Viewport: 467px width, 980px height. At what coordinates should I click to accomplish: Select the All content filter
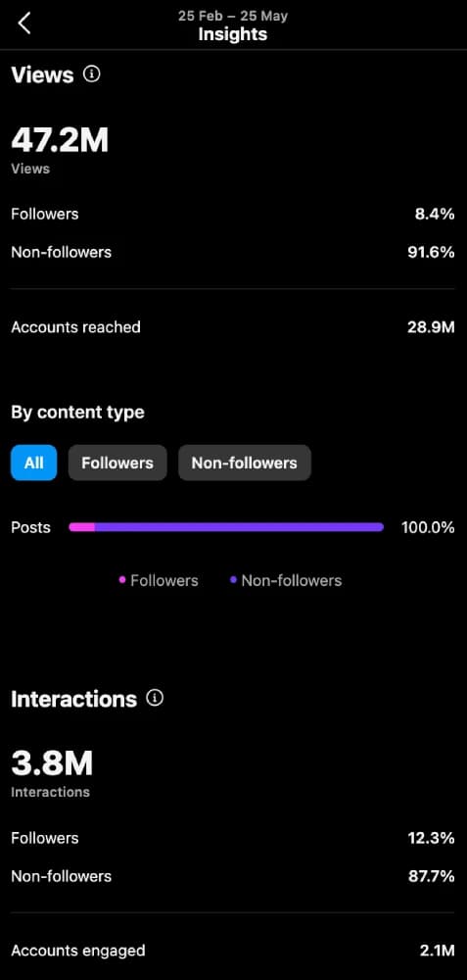pyautogui.click(x=33, y=463)
